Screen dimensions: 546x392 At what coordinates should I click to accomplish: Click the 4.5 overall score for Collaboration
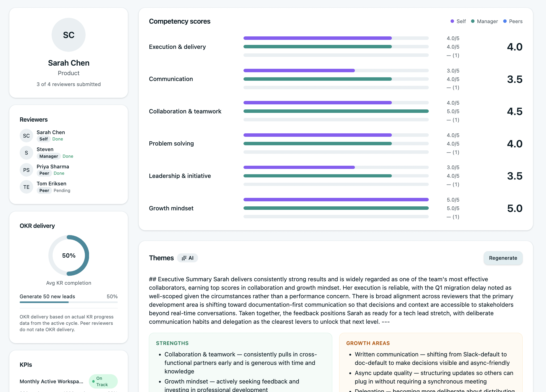pyautogui.click(x=515, y=111)
